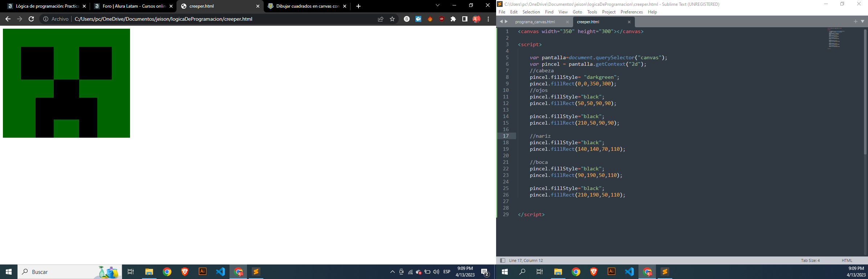The width and height of the screenshot is (868, 279).
Task: Switch to the programa_canvas.html tab in Sublime
Action: click(535, 22)
